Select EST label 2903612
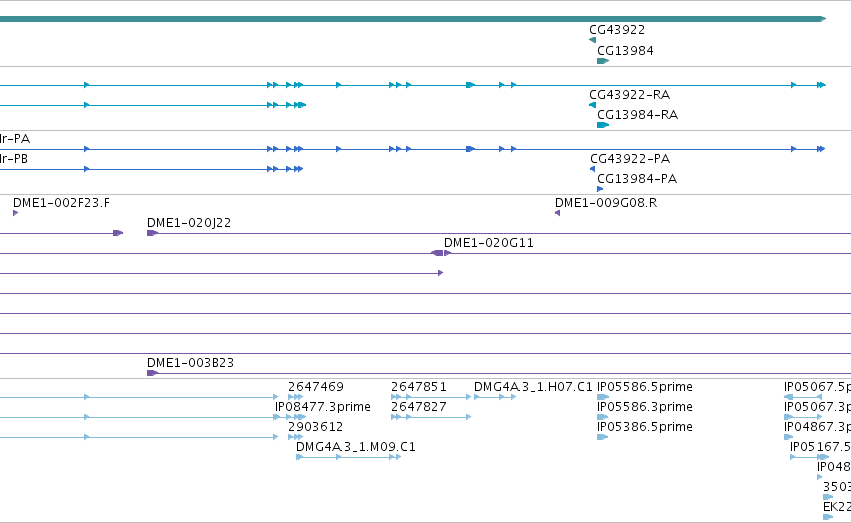 [x=316, y=427]
